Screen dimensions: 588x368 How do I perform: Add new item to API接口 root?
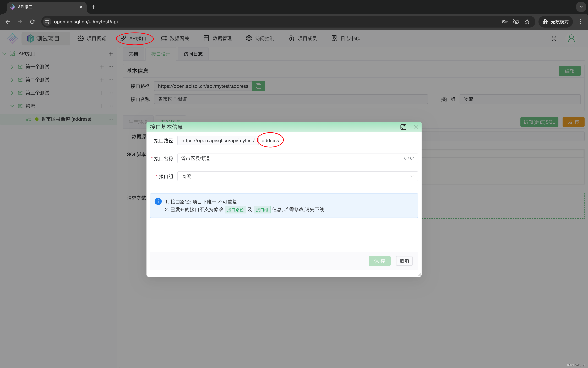(x=111, y=54)
